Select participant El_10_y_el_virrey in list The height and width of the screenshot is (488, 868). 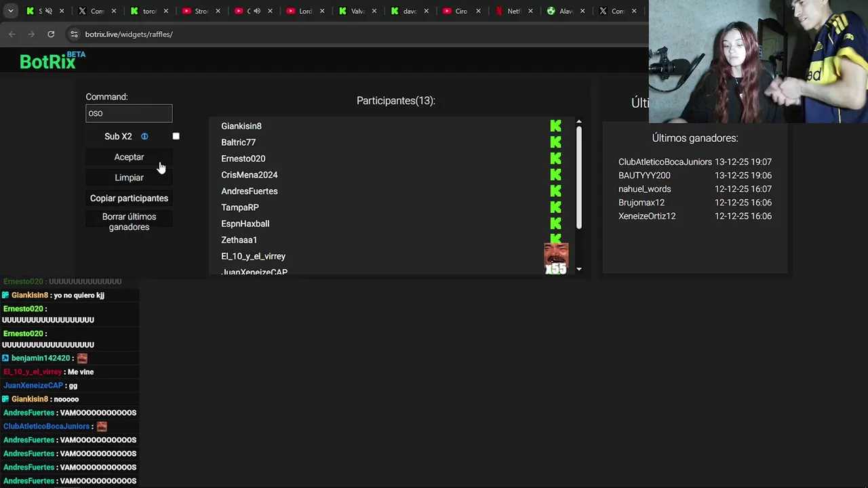(x=253, y=256)
